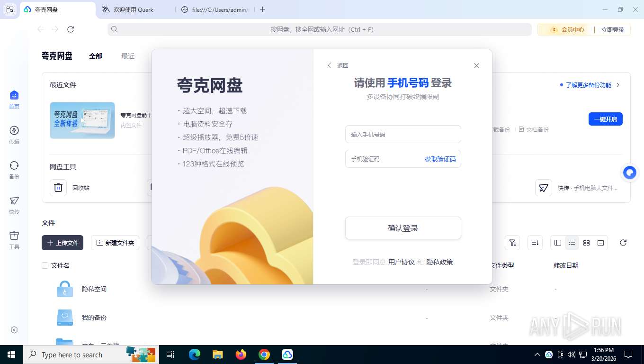Open the 隐私空间 lock folder icon
The width and height of the screenshot is (644, 364).
pyautogui.click(x=65, y=289)
